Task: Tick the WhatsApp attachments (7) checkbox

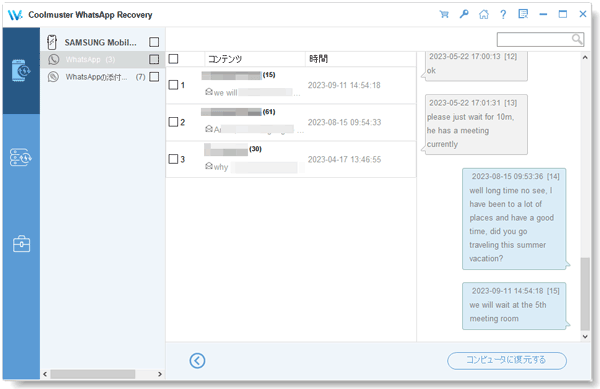Action: (x=154, y=76)
